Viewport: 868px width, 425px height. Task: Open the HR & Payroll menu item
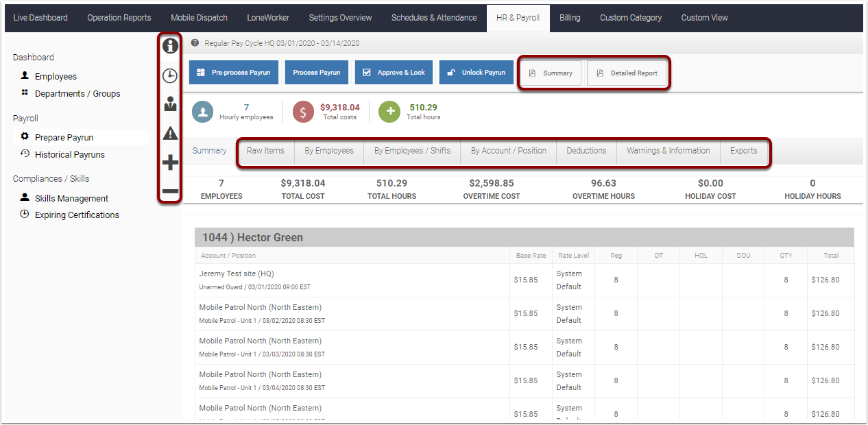pos(518,17)
